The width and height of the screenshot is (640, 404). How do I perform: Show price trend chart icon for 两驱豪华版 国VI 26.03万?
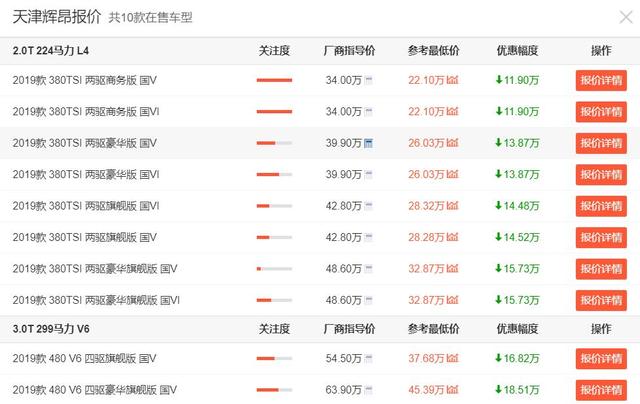click(x=452, y=175)
